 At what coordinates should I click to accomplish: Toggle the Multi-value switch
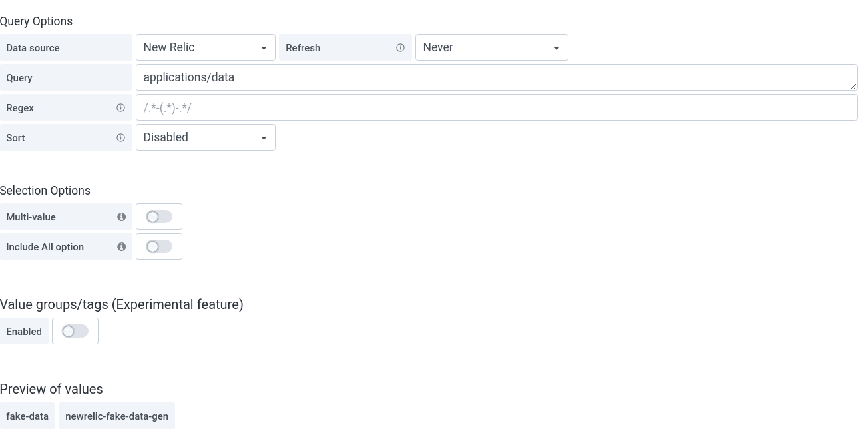159,217
